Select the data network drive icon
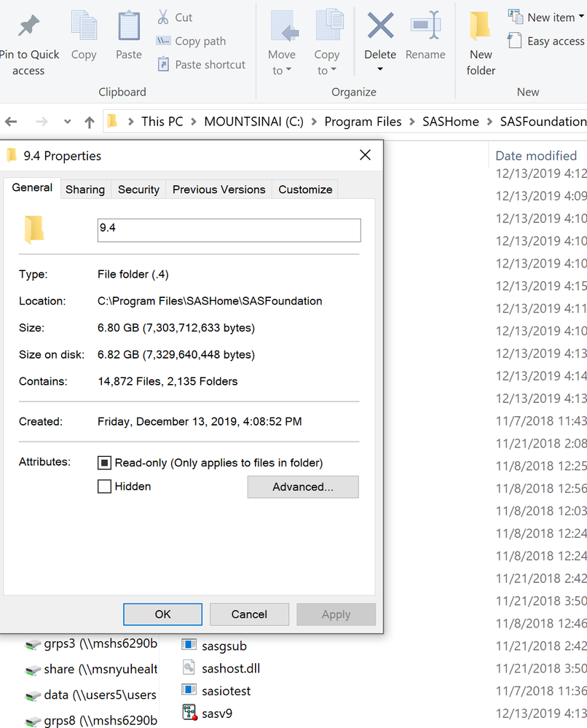This screenshot has height=728, width=587. point(33,695)
